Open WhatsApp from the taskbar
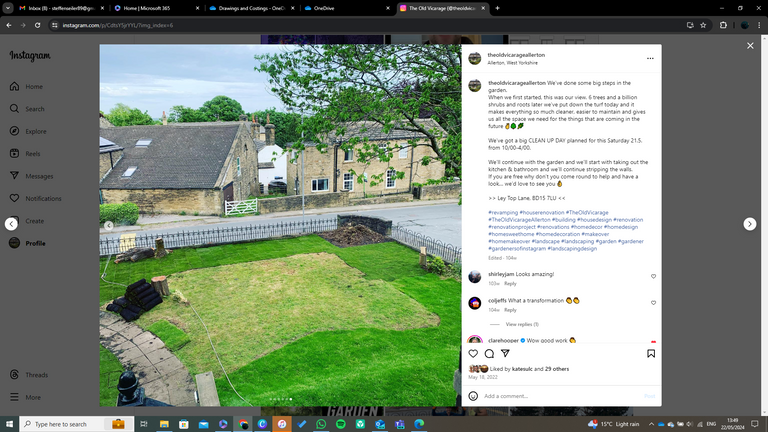The height and width of the screenshot is (432, 768). point(321,424)
